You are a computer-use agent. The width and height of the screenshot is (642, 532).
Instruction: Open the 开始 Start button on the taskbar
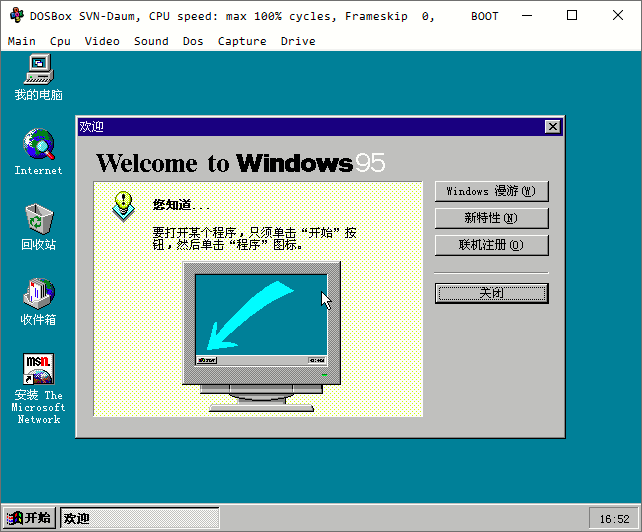point(29,518)
